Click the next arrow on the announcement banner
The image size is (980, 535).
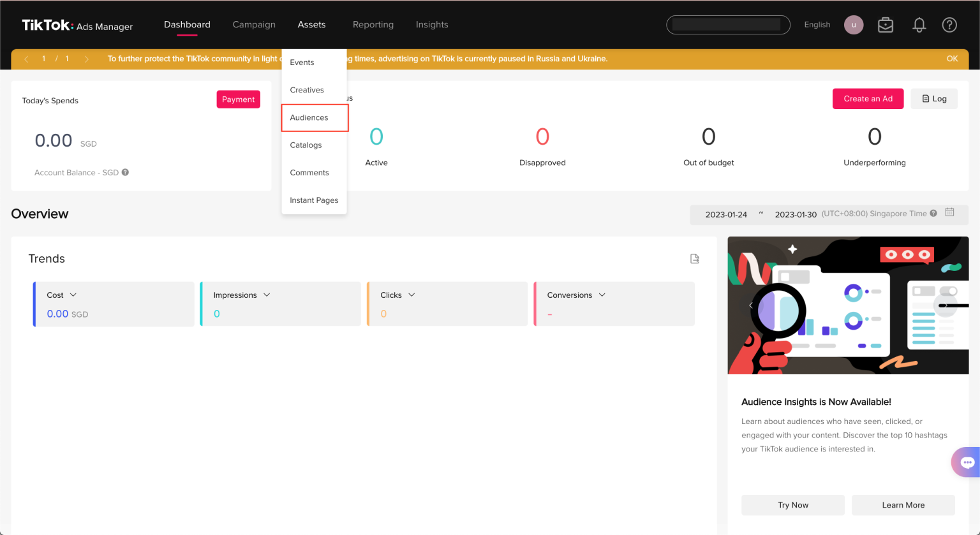tap(87, 58)
